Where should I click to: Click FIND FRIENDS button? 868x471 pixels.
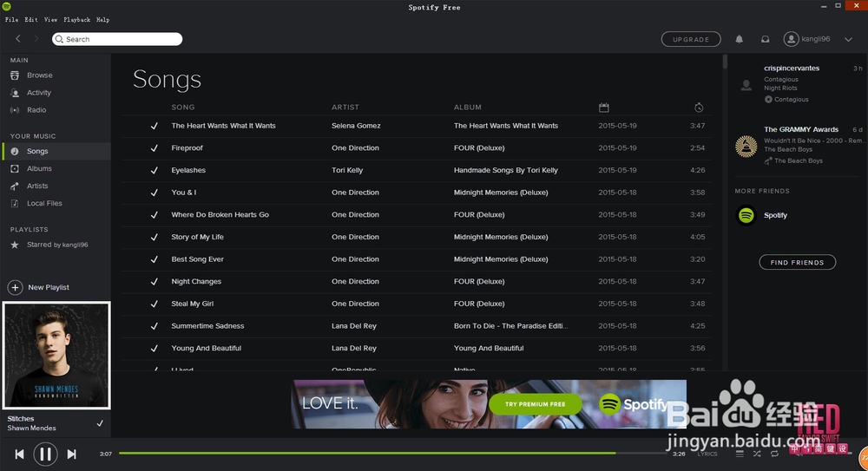pyautogui.click(x=797, y=262)
